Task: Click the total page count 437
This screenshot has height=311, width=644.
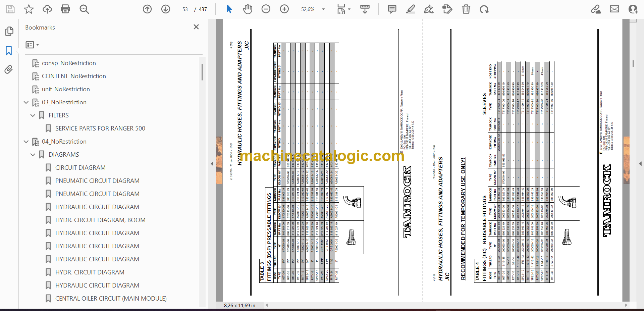Action: pos(203,9)
